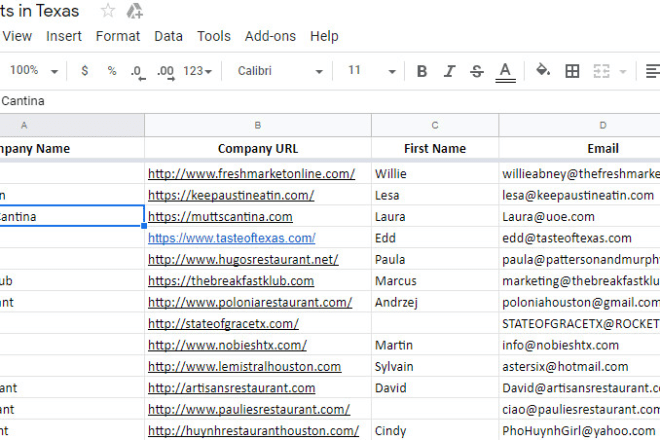The height and width of the screenshot is (440, 660).
Task: Open the Help menu
Action: [x=324, y=36]
